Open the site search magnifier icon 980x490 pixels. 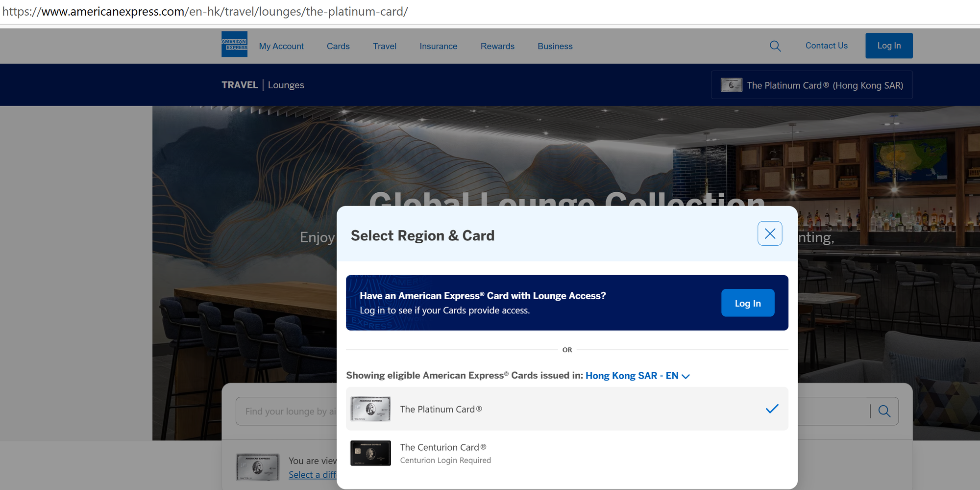775,46
